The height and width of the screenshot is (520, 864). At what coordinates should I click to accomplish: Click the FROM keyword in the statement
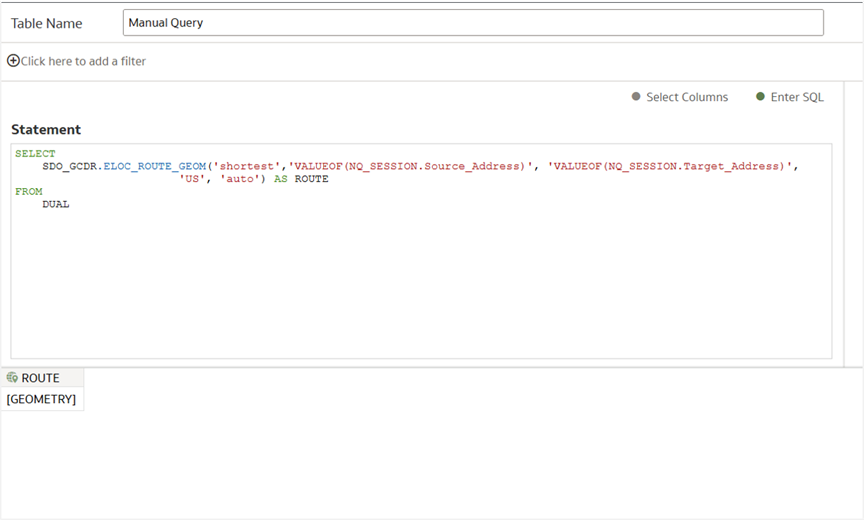pos(29,191)
